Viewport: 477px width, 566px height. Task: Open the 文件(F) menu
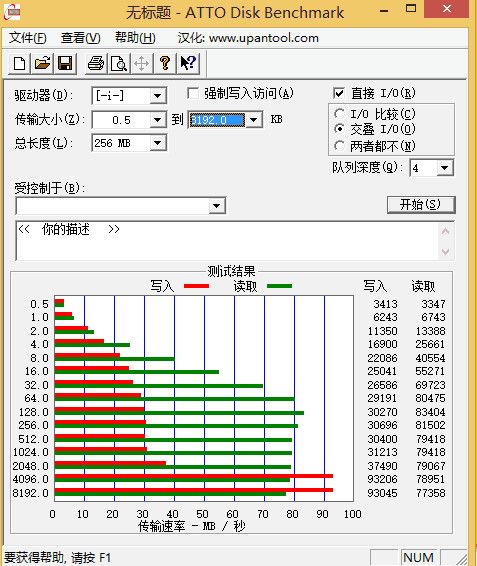pos(28,38)
